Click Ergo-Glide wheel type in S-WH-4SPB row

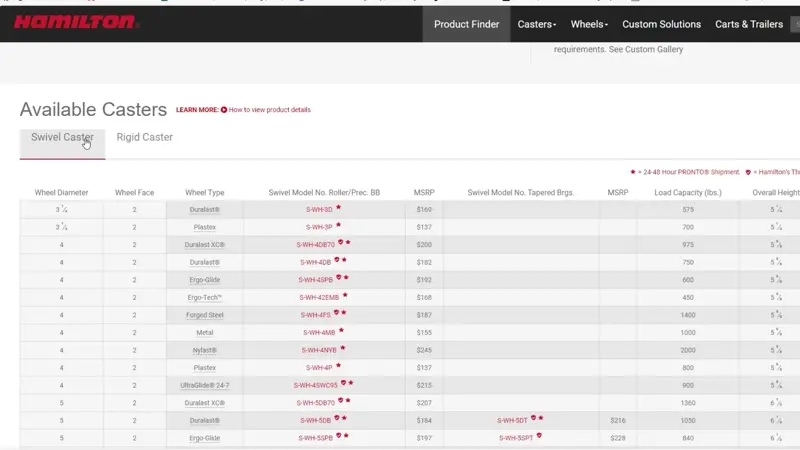[205, 280]
